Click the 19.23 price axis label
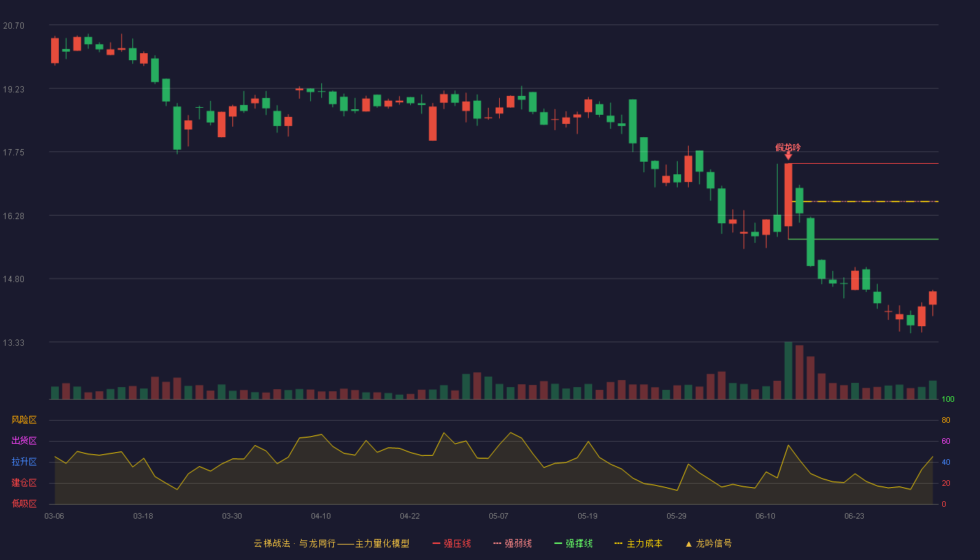980x560 pixels. click(13, 89)
